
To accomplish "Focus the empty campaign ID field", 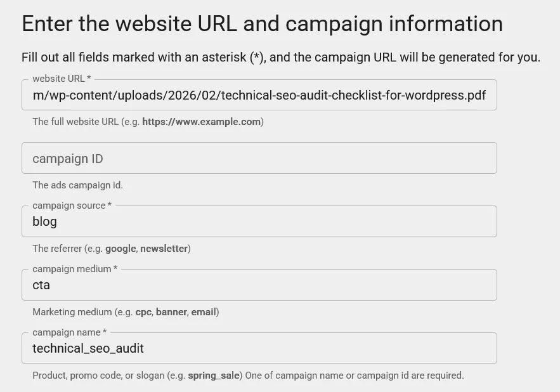I will point(259,157).
